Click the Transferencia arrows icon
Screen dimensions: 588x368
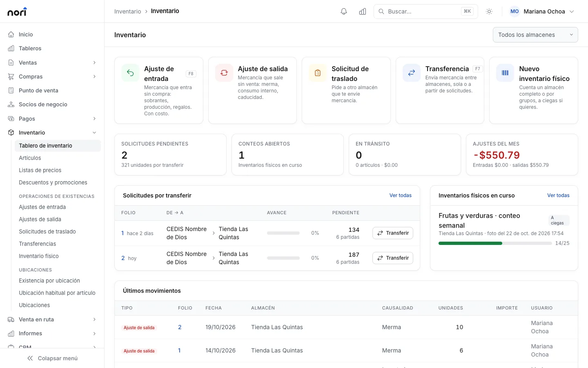click(x=412, y=73)
